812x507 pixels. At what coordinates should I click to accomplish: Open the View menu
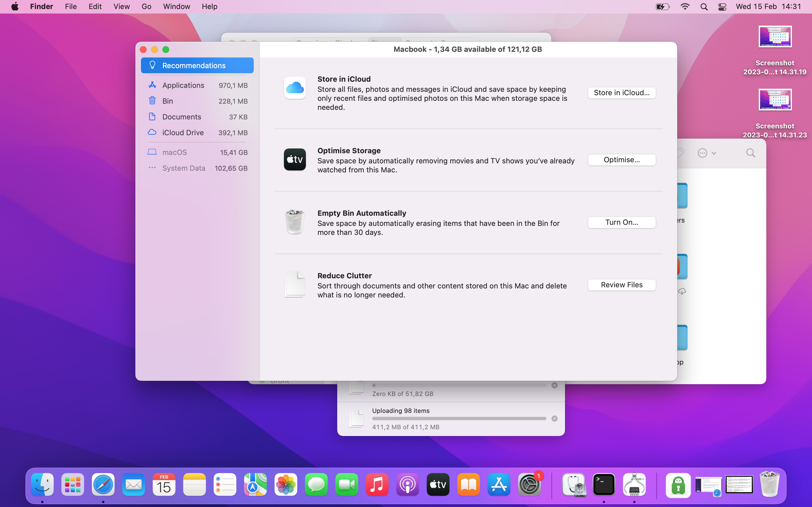click(122, 6)
